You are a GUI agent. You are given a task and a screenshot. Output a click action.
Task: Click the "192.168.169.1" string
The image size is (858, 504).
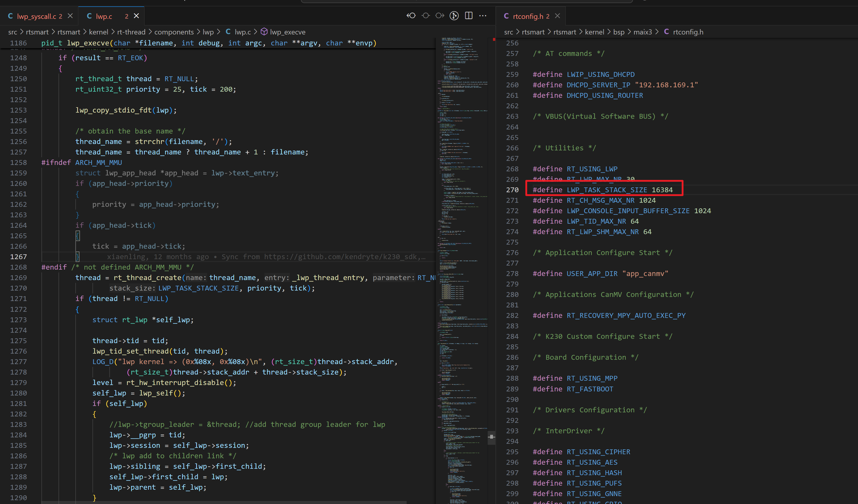[x=666, y=85]
